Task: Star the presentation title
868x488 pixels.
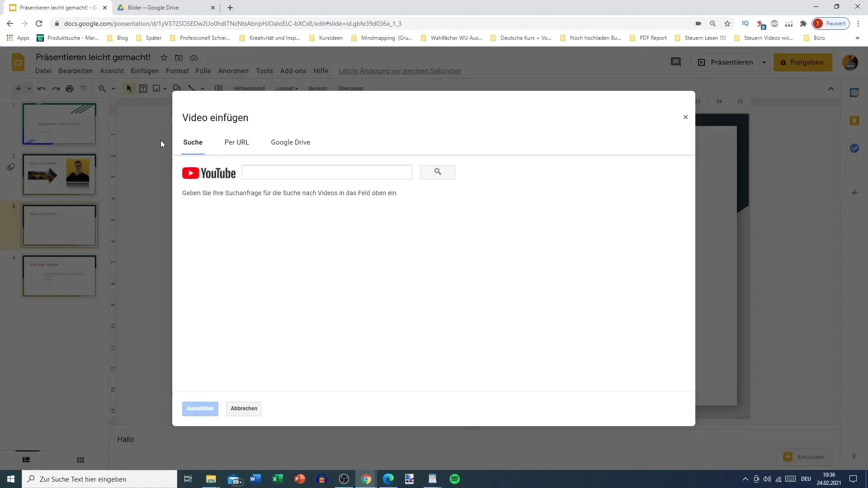Action: pyautogui.click(x=164, y=57)
